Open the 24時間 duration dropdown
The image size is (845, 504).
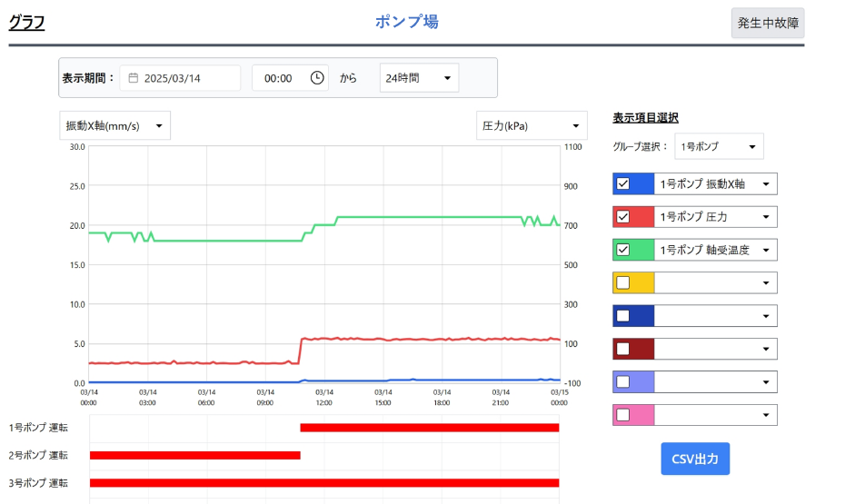point(419,78)
